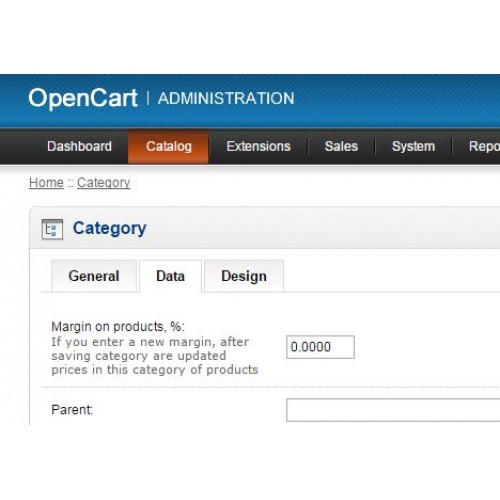Open the partially visible Reports menu
The image size is (500, 500).
484,146
